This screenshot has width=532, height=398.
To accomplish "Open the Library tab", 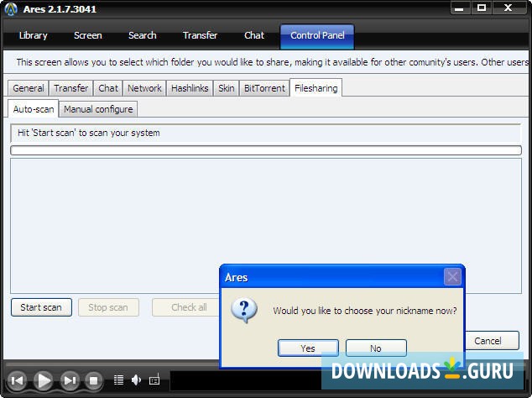I will coord(34,35).
